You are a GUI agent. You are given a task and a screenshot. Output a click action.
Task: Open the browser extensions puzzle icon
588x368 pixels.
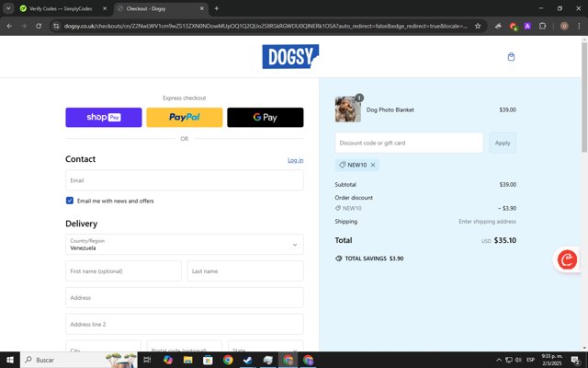pyautogui.click(x=542, y=26)
